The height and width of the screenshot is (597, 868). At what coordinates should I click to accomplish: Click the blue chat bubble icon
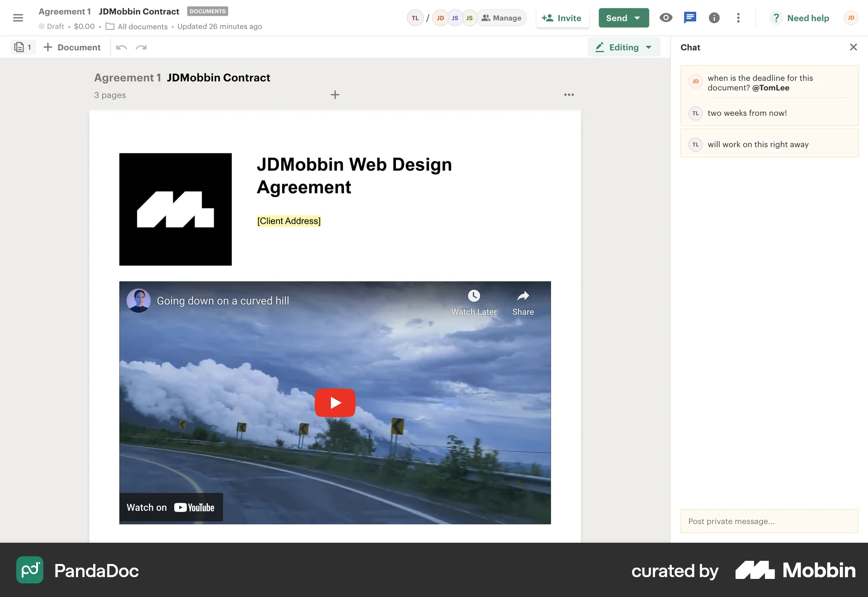pos(690,18)
